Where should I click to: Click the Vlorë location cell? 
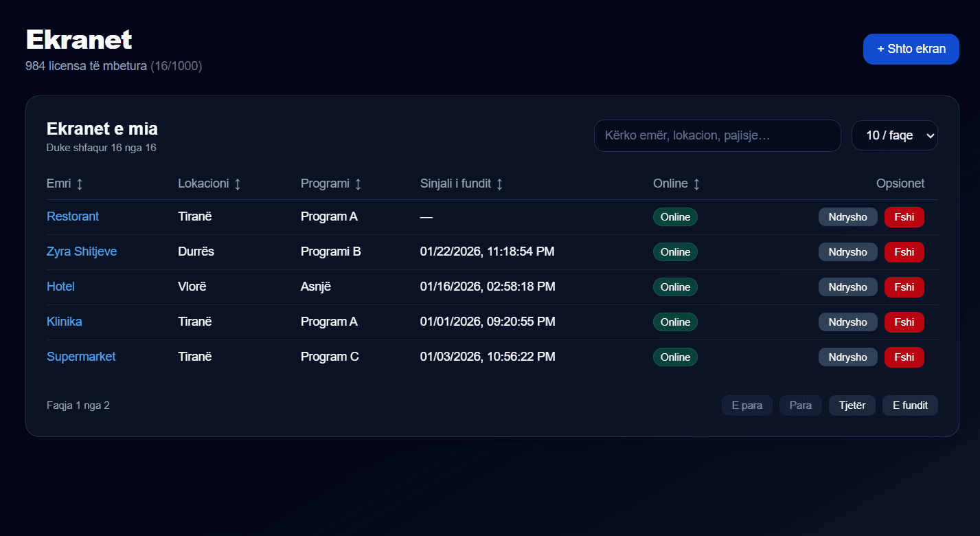tap(192, 287)
